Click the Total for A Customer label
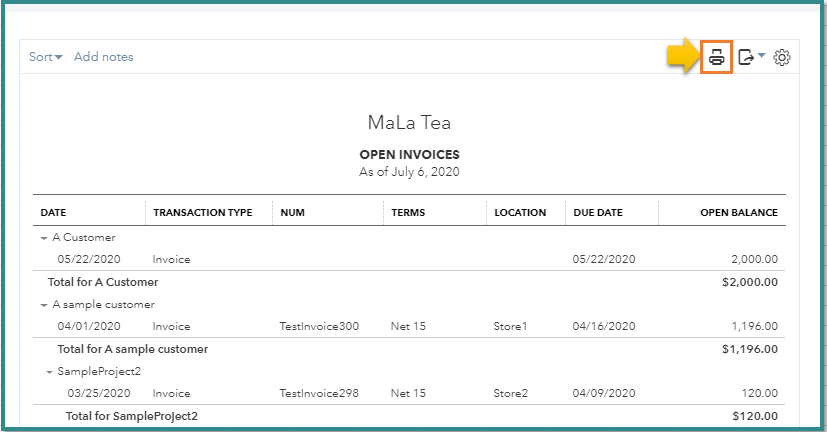 [103, 282]
